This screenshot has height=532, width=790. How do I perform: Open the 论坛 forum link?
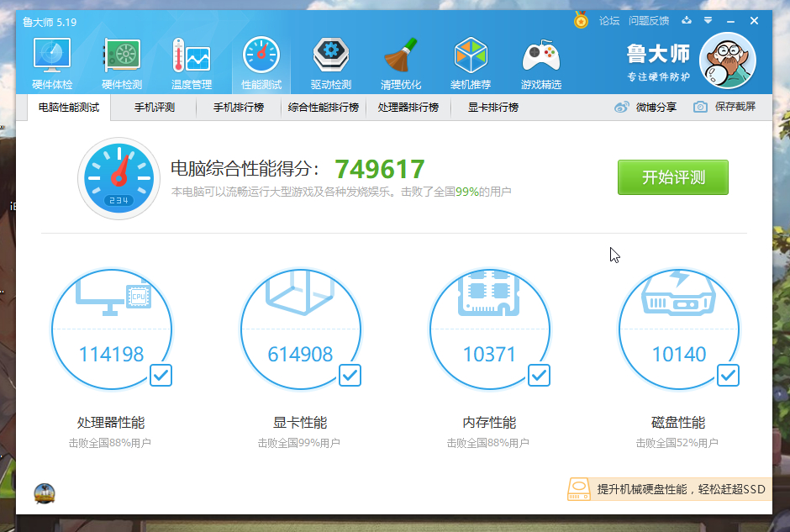click(x=609, y=21)
